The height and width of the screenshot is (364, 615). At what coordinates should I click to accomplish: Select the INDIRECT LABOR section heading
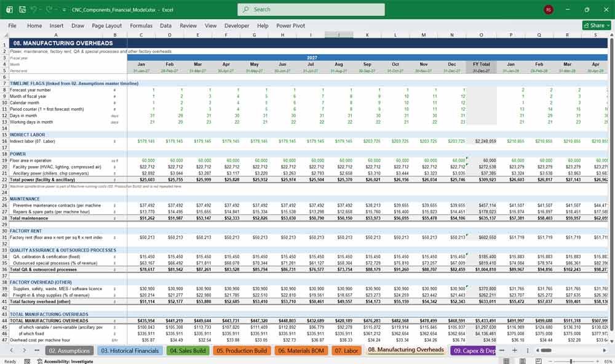click(x=28, y=135)
